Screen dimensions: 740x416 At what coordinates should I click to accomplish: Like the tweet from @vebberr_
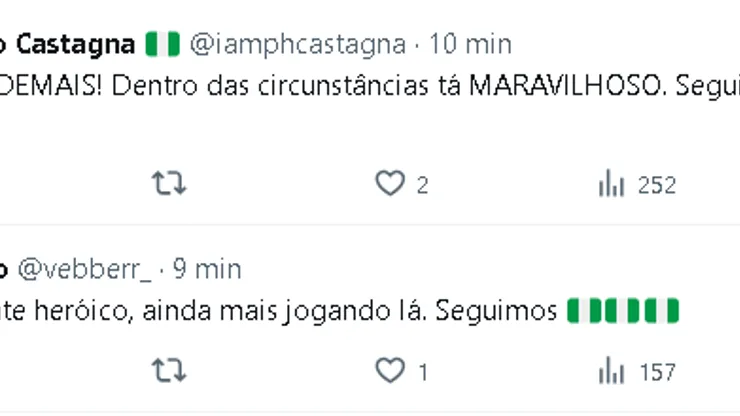click(389, 372)
